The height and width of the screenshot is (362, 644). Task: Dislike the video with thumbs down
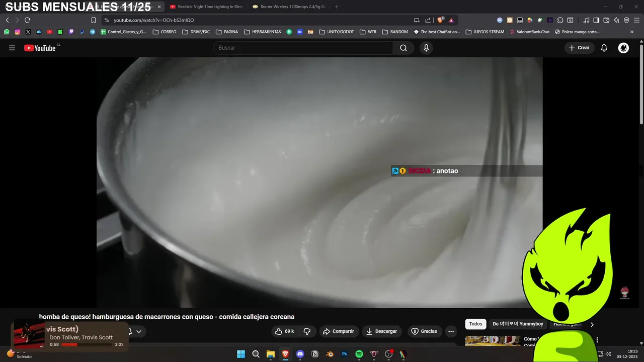point(307,331)
